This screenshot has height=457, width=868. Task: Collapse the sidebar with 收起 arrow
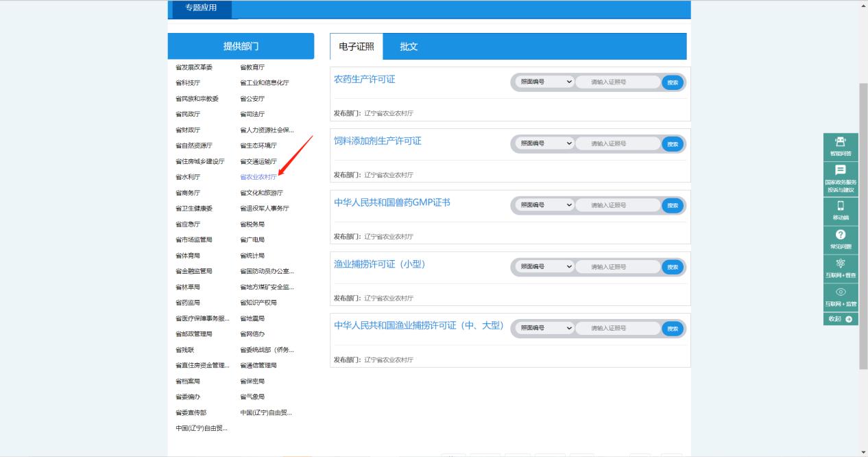pyautogui.click(x=841, y=319)
